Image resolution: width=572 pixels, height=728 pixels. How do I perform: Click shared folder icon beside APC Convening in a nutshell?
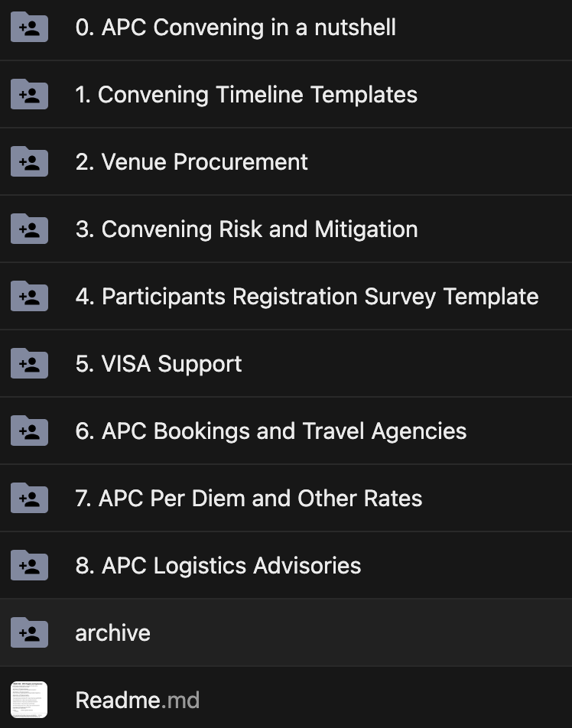pyautogui.click(x=29, y=28)
